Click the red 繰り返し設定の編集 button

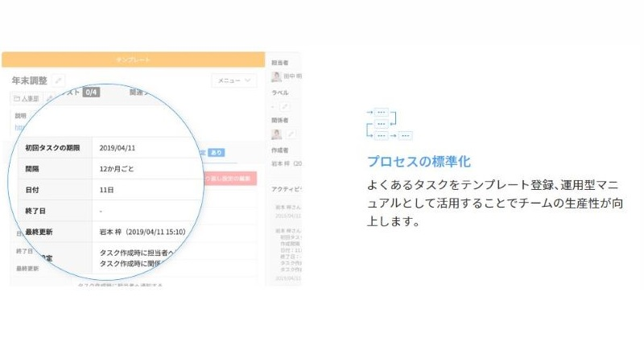click(x=233, y=179)
